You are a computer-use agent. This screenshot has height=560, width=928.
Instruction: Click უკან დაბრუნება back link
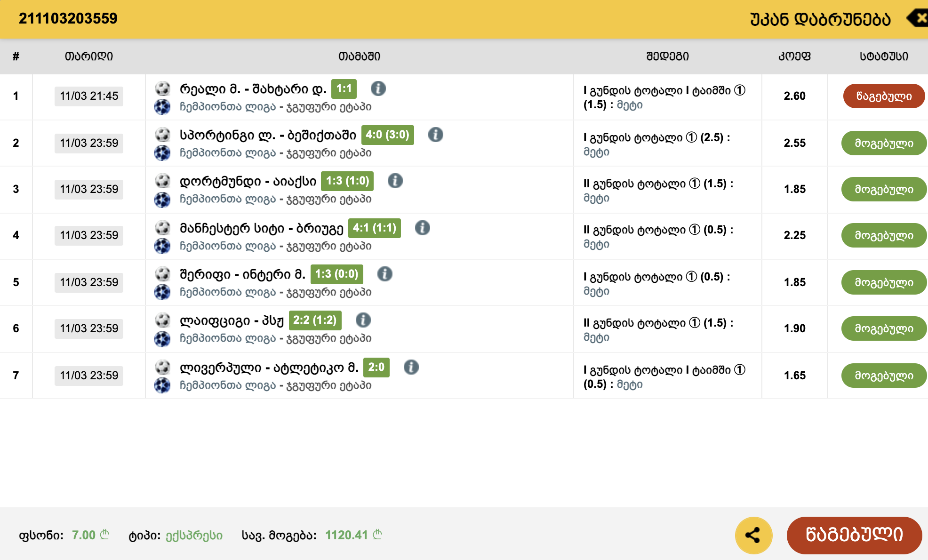[820, 19]
